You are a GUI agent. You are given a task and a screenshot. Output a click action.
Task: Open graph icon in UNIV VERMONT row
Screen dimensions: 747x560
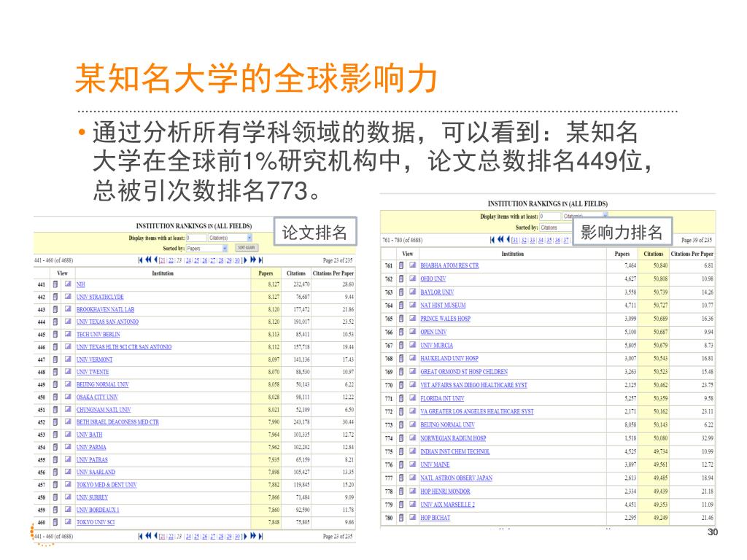tap(68, 359)
